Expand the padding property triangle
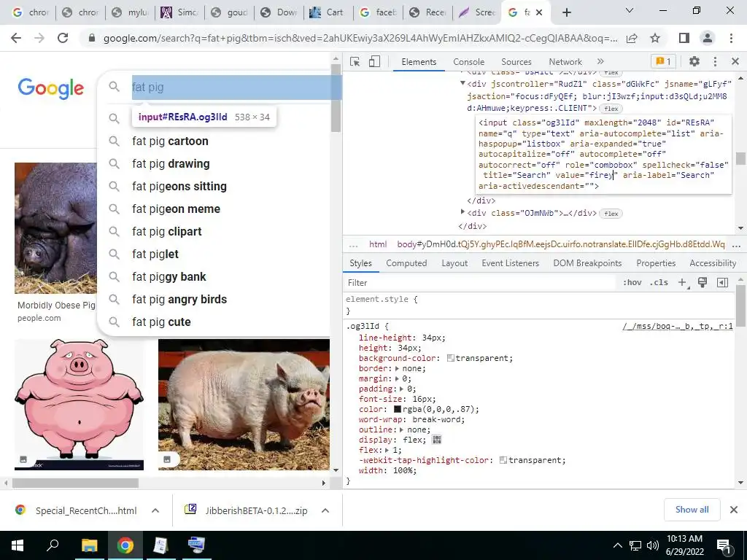747x560 pixels. pos(401,389)
